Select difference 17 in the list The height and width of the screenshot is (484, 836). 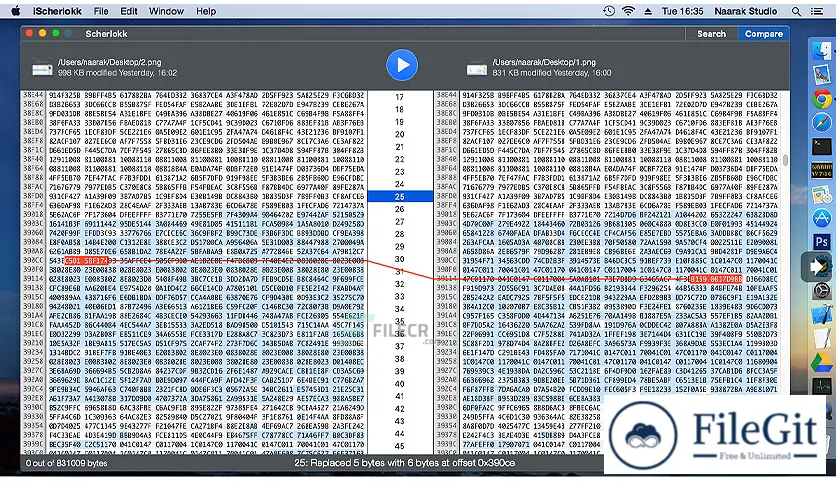pyautogui.click(x=399, y=97)
